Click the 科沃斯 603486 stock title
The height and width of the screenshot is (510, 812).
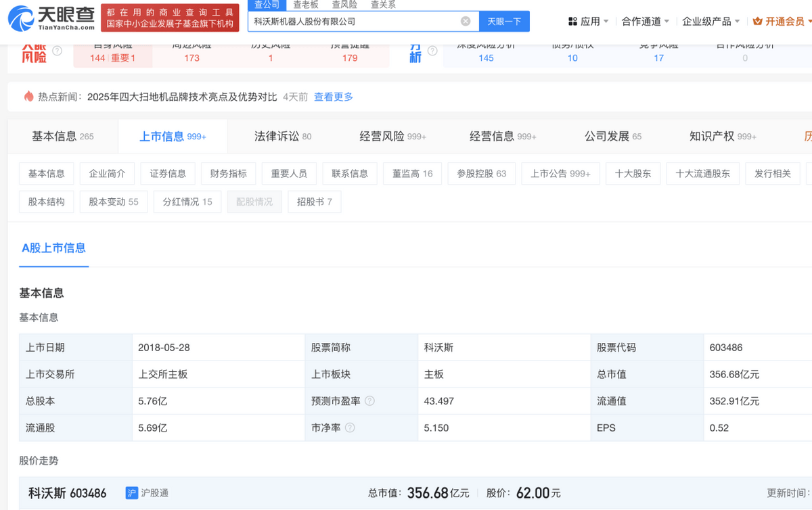point(68,493)
